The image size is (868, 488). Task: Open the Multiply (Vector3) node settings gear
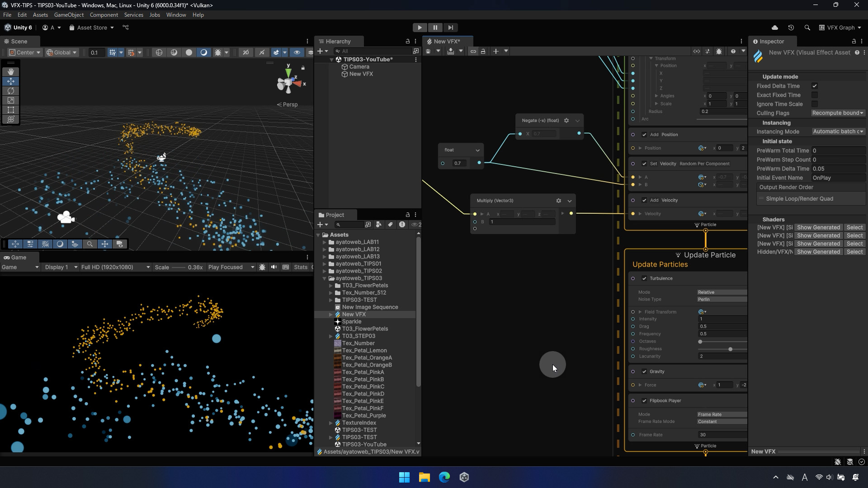tap(559, 201)
